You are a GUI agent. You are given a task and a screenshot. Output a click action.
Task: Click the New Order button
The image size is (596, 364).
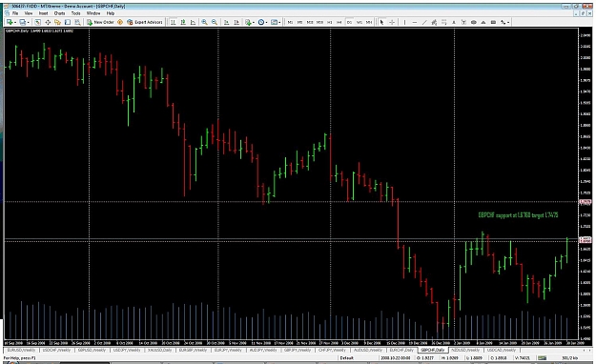point(100,22)
